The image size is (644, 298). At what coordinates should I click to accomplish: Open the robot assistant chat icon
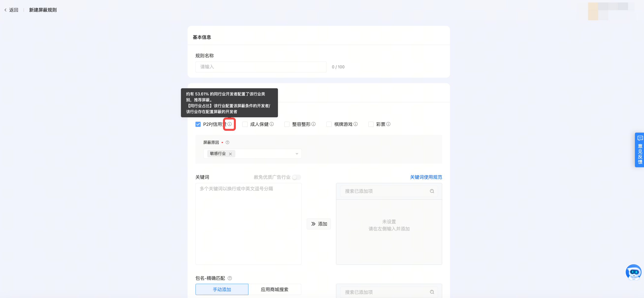pyautogui.click(x=633, y=272)
